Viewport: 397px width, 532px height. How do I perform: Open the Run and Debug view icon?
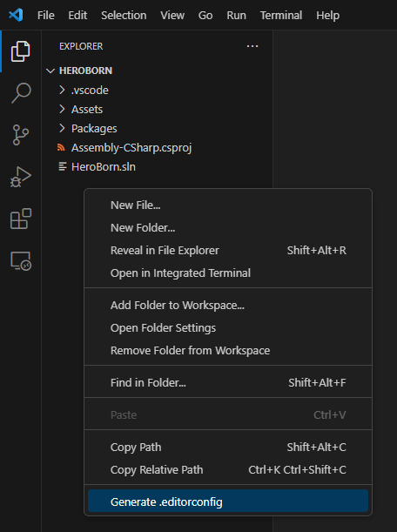point(21,177)
